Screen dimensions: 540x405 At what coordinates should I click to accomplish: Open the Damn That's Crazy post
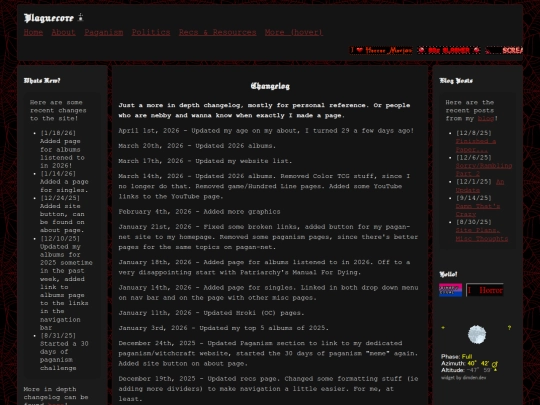[478, 210]
